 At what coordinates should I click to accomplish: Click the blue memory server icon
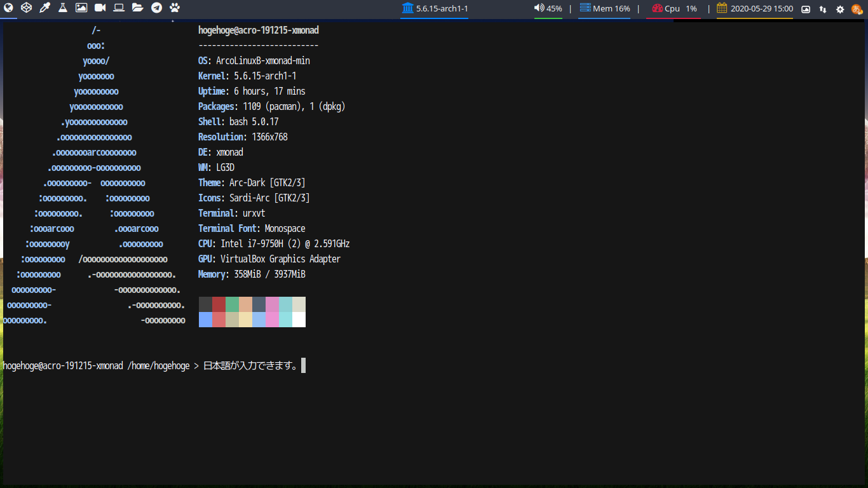[x=585, y=8]
